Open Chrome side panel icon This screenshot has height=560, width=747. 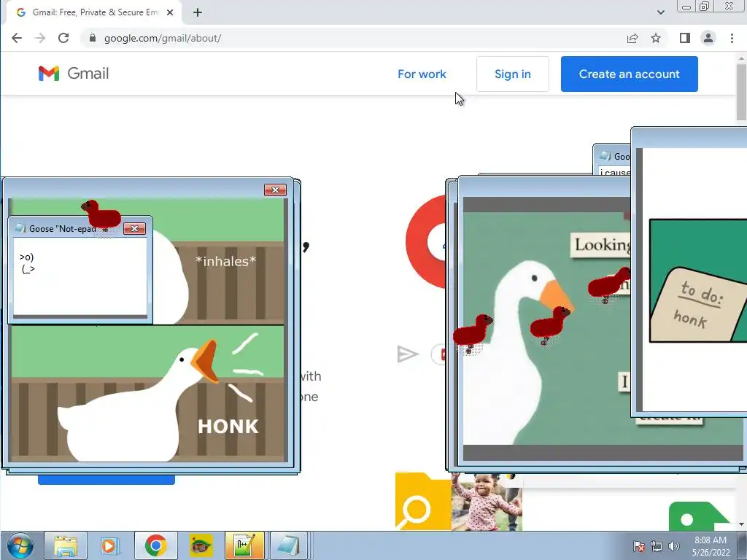(684, 38)
